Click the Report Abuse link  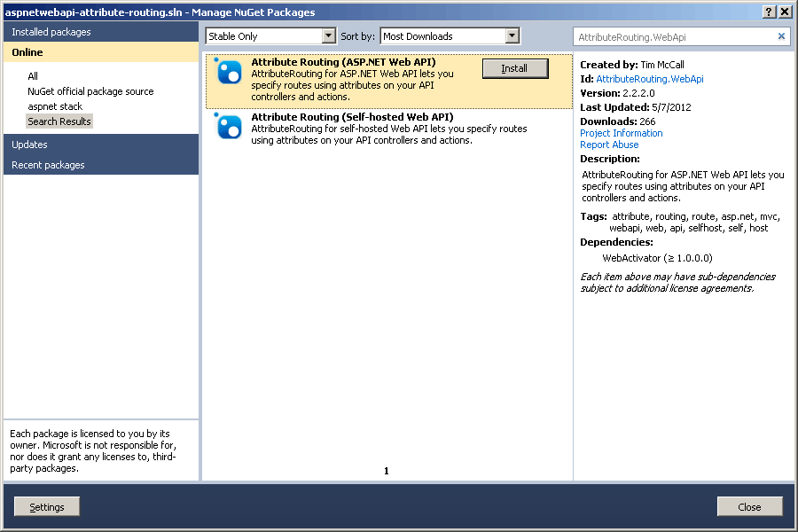[x=609, y=145]
